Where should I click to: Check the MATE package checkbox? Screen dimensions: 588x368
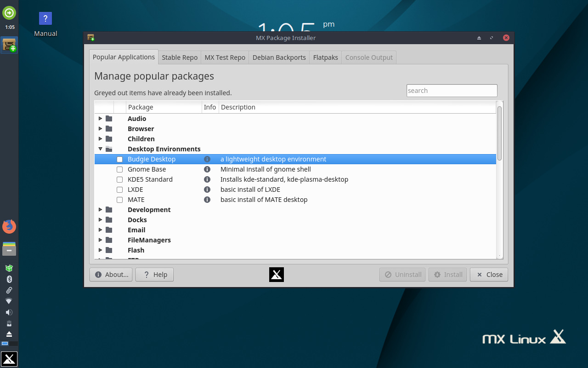pyautogui.click(x=119, y=200)
